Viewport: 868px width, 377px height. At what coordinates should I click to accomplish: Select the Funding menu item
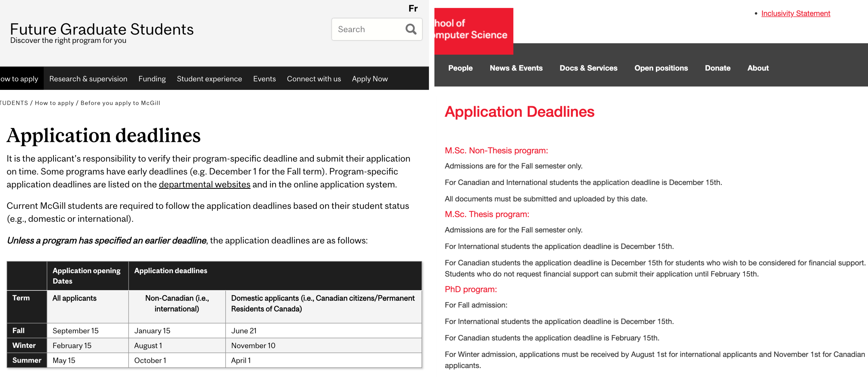(152, 79)
